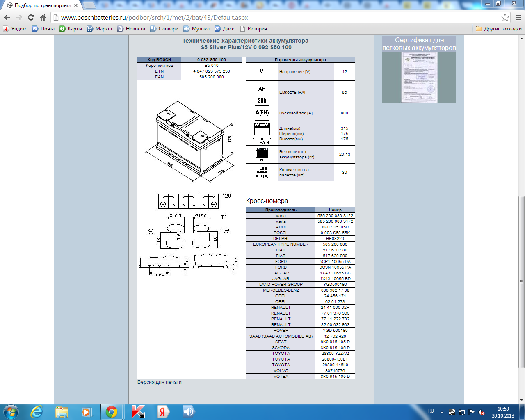Click the Версия для печати link
Viewport: 525px width, 420px height.
[x=160, y=382]
